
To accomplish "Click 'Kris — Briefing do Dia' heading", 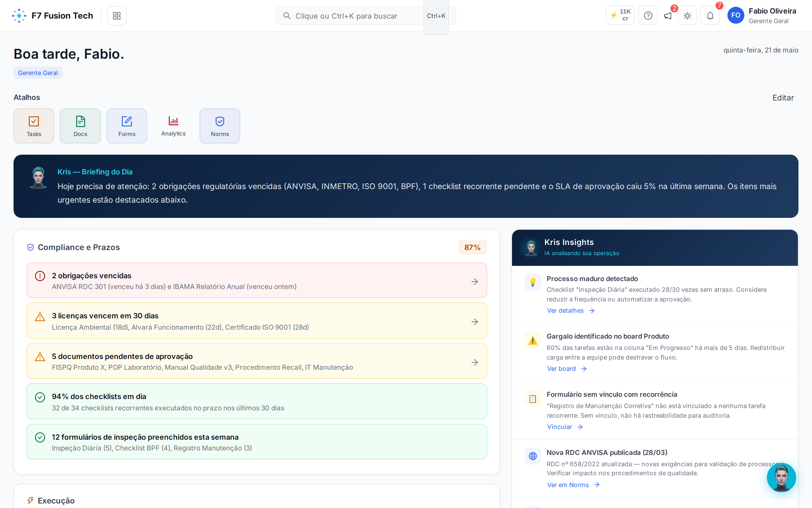I will click(95, 172).
